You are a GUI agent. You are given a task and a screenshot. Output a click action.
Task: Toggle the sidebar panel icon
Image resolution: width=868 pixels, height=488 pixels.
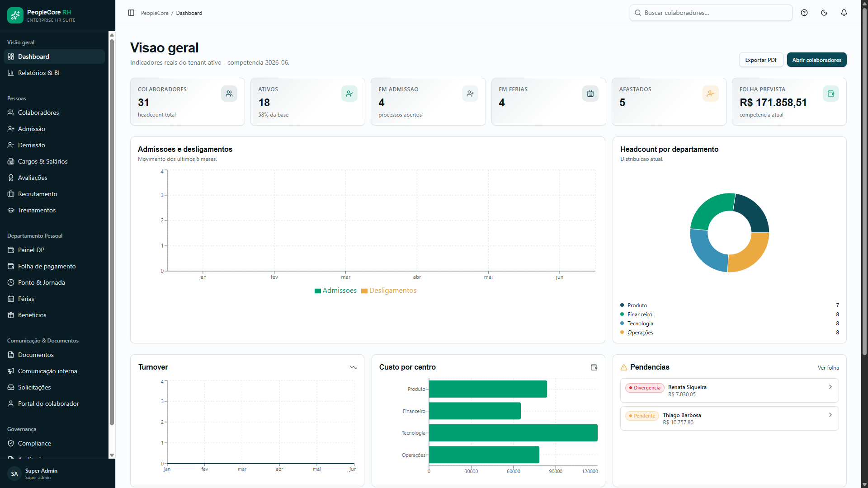[x=131, y=13]
